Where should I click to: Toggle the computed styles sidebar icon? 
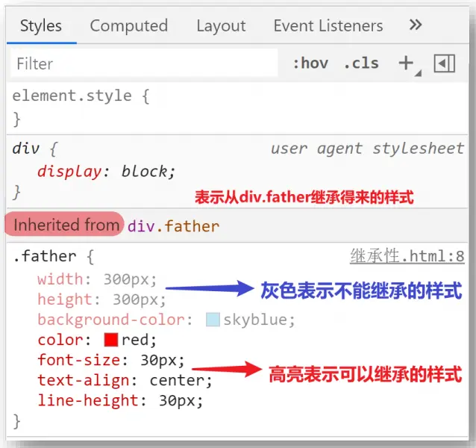click(445, 63)
